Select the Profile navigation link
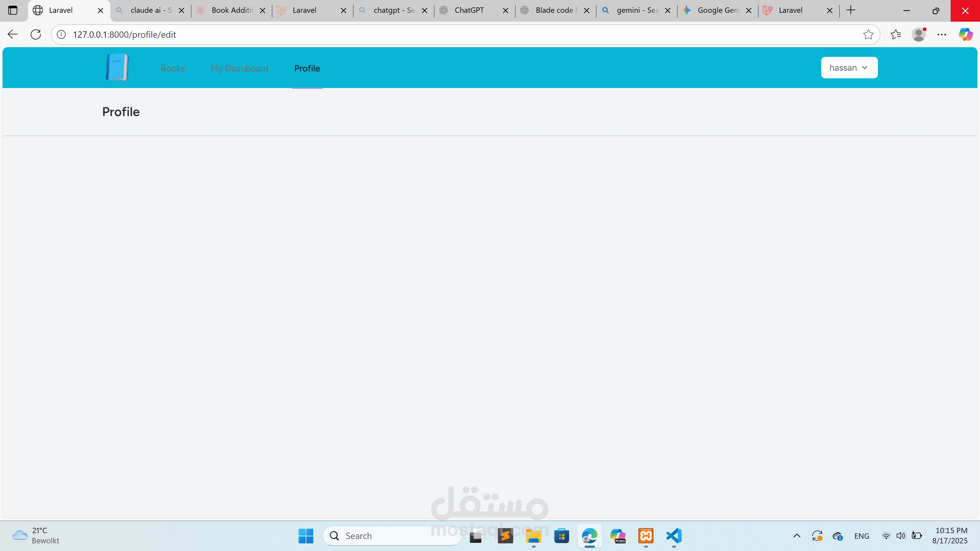The image size is (980, 551). coord(307,68)
